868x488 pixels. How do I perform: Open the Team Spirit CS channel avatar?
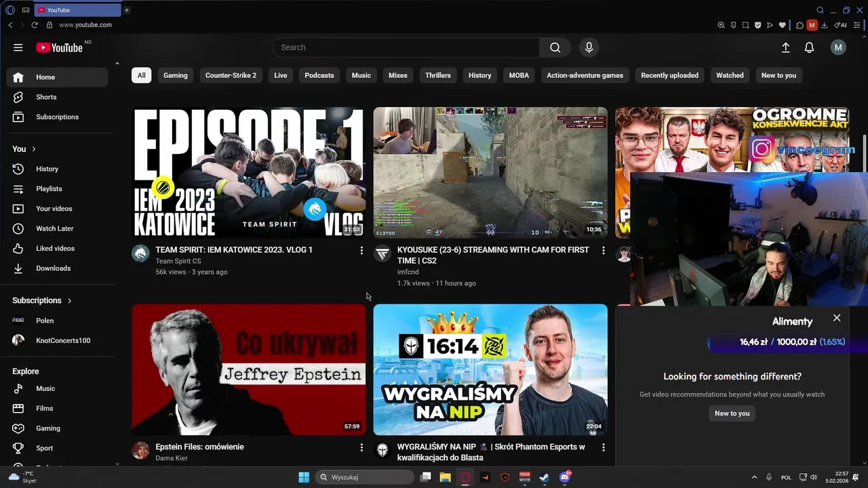140,253
